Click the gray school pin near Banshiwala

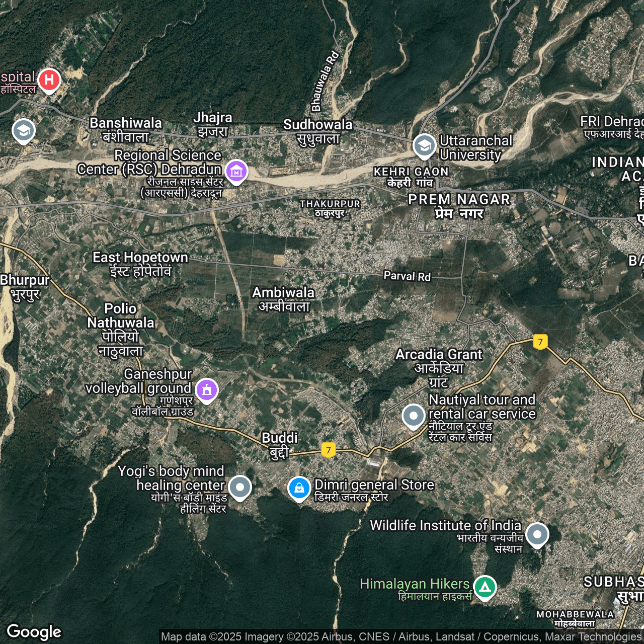(x=24, y=130)
